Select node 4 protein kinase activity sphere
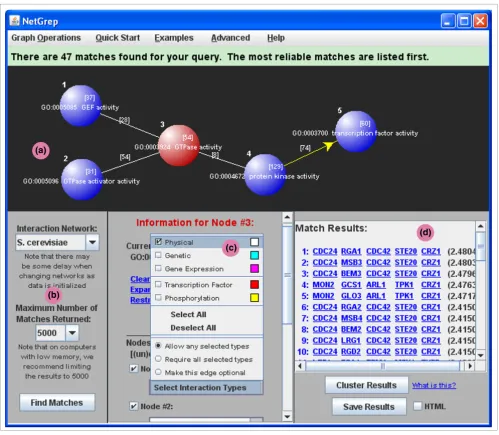This screenshot has width=499, height=435. tap(265, 174)
